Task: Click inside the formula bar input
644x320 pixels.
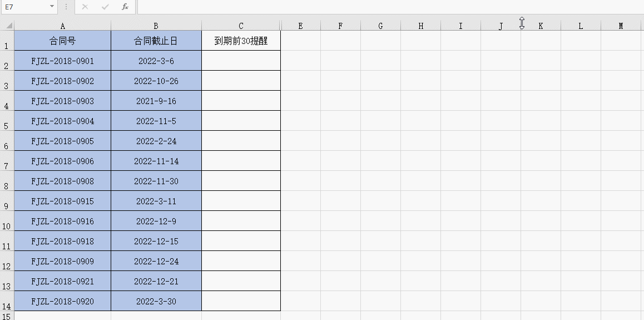Action: click(390, 7)
